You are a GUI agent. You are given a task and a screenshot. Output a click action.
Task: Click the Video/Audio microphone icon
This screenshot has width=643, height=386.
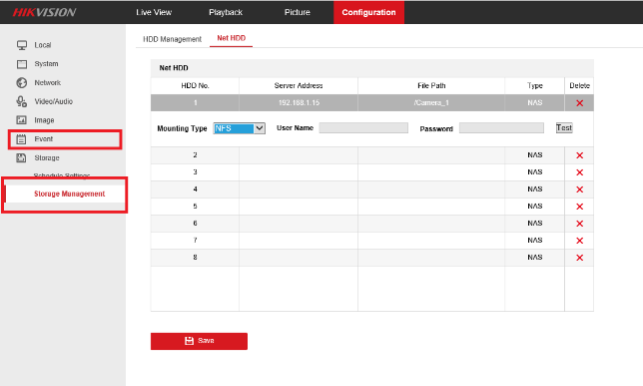[22, 101]
